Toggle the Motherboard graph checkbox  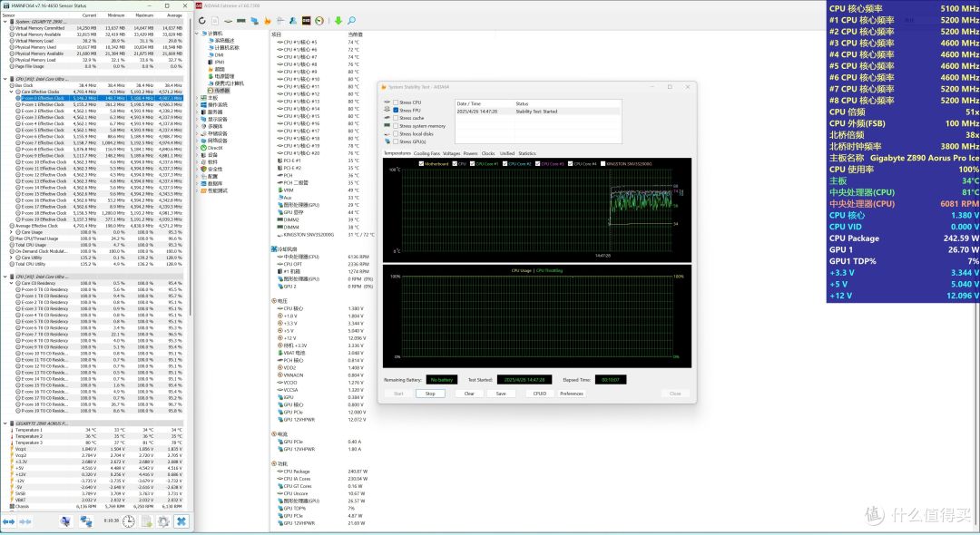pyautogui.click(x=421, y=163)
